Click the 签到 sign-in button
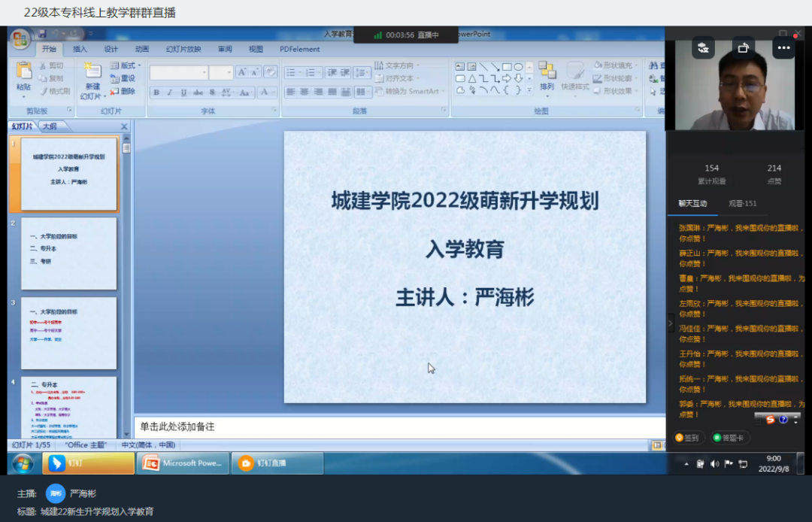This screenshot has height=522, width=812. coord(686,438)
